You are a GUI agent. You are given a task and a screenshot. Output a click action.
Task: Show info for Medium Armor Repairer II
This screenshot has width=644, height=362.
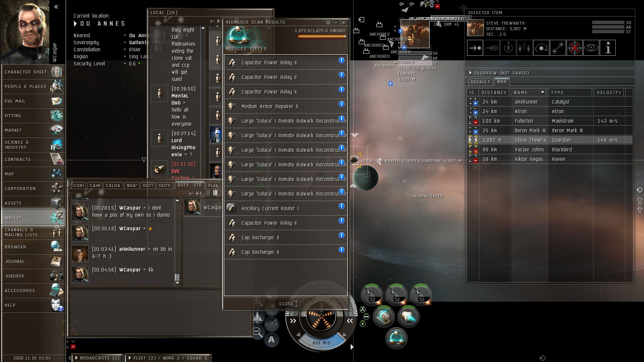[x=342, y=104]
